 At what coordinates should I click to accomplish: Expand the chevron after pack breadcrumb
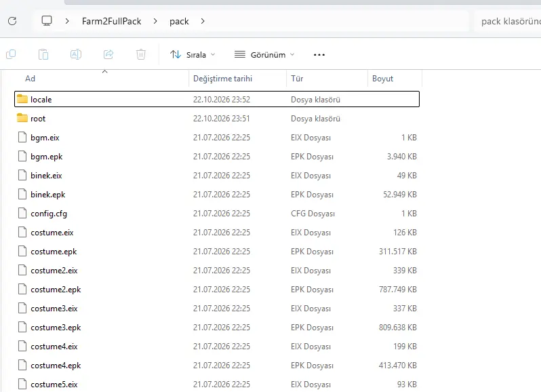click(203, 22)
